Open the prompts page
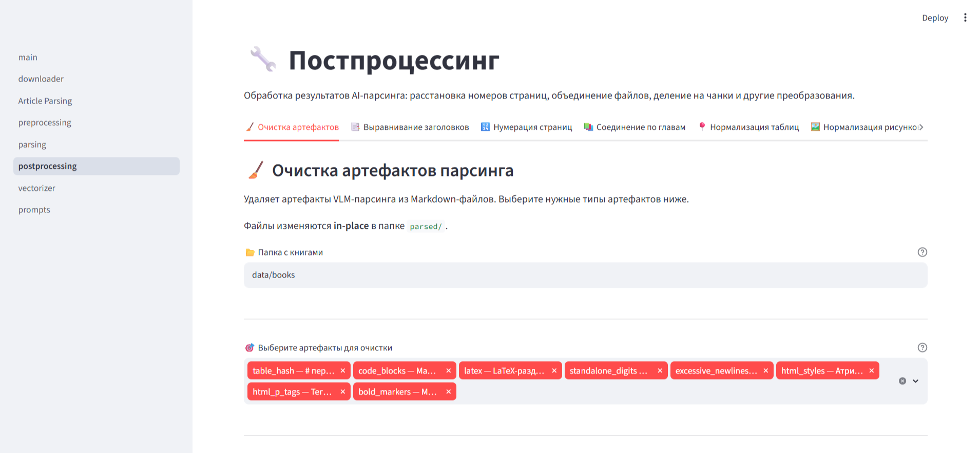This screenshot has height=453, width=980. [97, 210]
